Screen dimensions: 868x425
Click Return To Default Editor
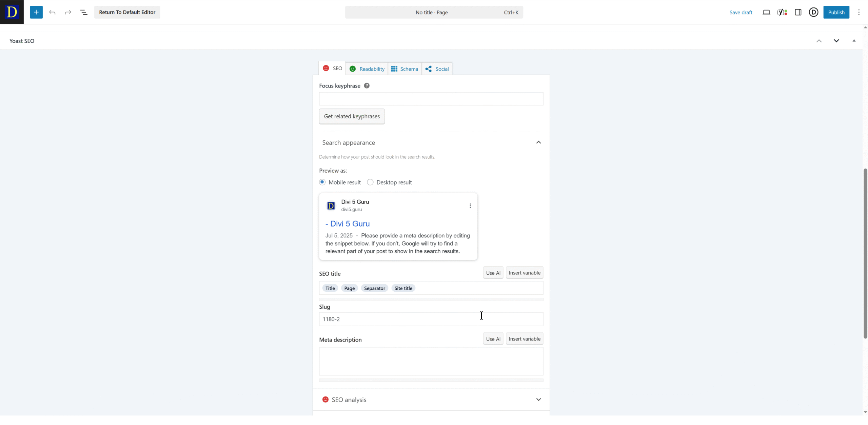(x=127, y=12)
